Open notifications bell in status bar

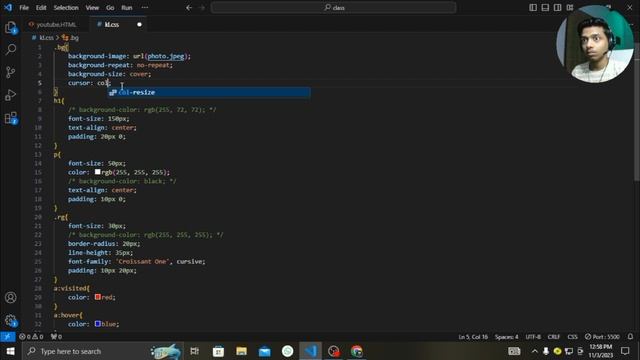tap(630, 337)
